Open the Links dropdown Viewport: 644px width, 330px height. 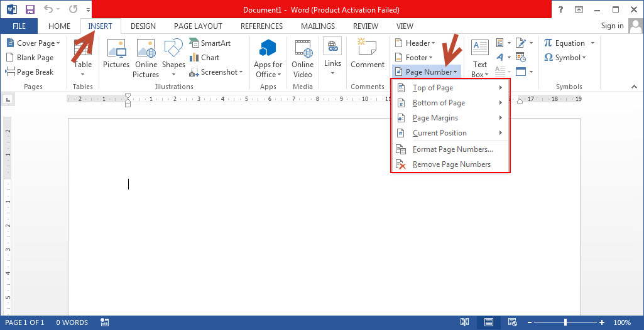(332, 57)
